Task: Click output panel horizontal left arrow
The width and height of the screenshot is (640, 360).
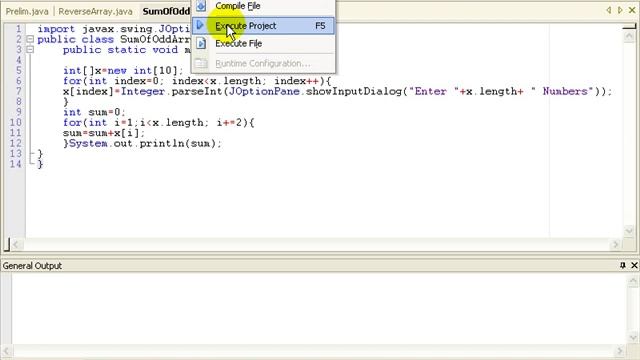Action: [6, 351]
